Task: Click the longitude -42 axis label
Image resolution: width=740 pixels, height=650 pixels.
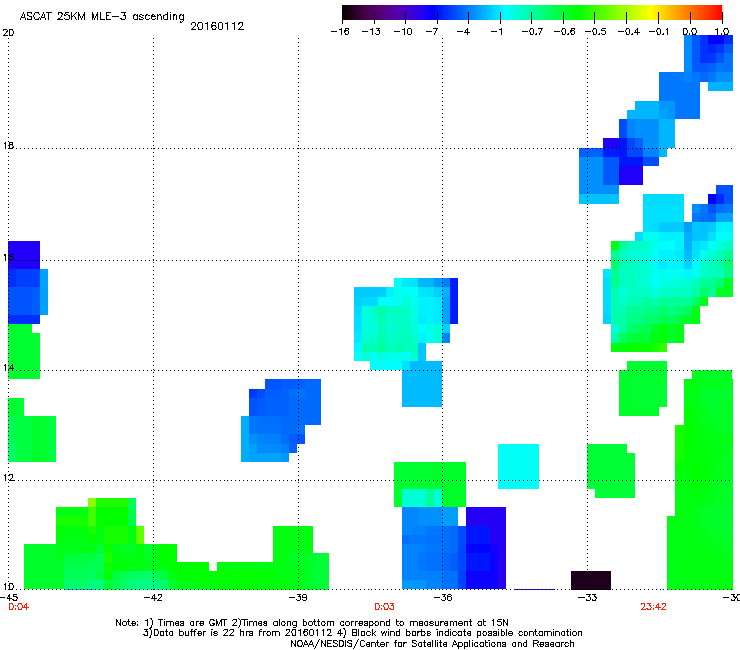Action: 153,598
